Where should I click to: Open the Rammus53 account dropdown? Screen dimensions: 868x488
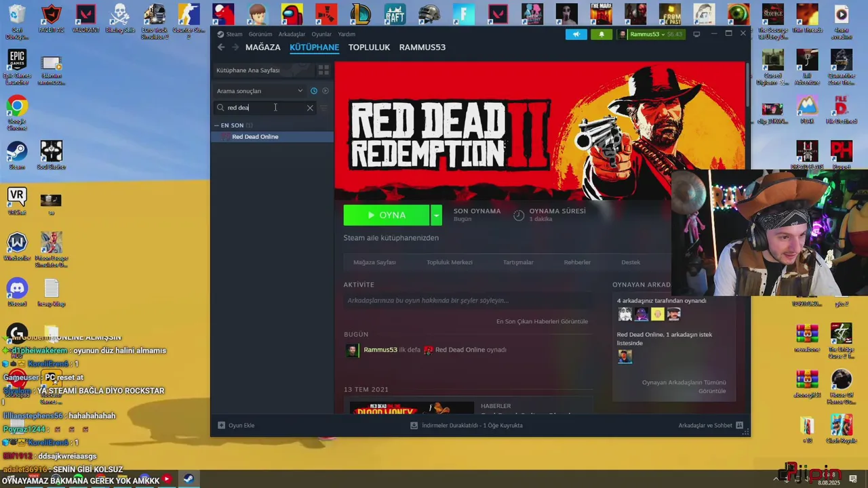651,34
